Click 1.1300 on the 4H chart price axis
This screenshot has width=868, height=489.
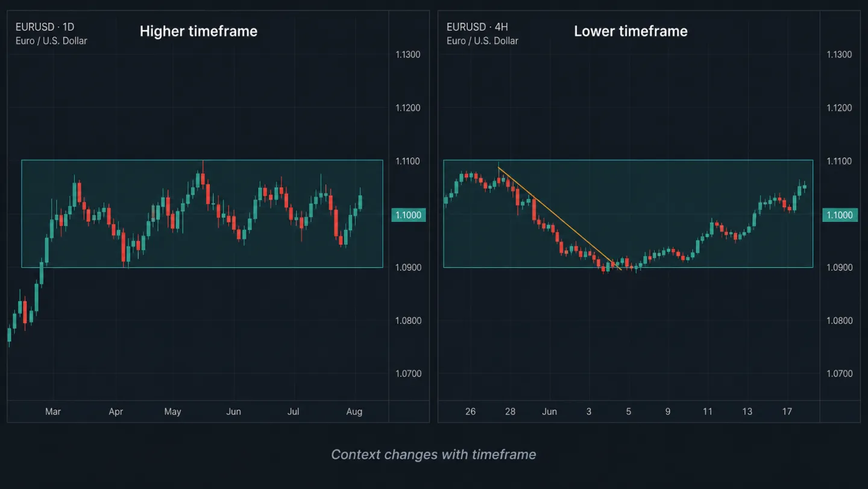(840, 55)
